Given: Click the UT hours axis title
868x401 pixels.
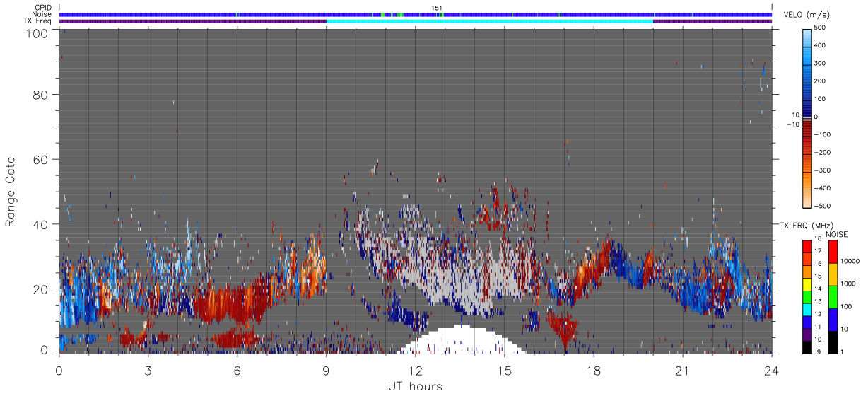Looking at the screenshot, I should [414, 387].
